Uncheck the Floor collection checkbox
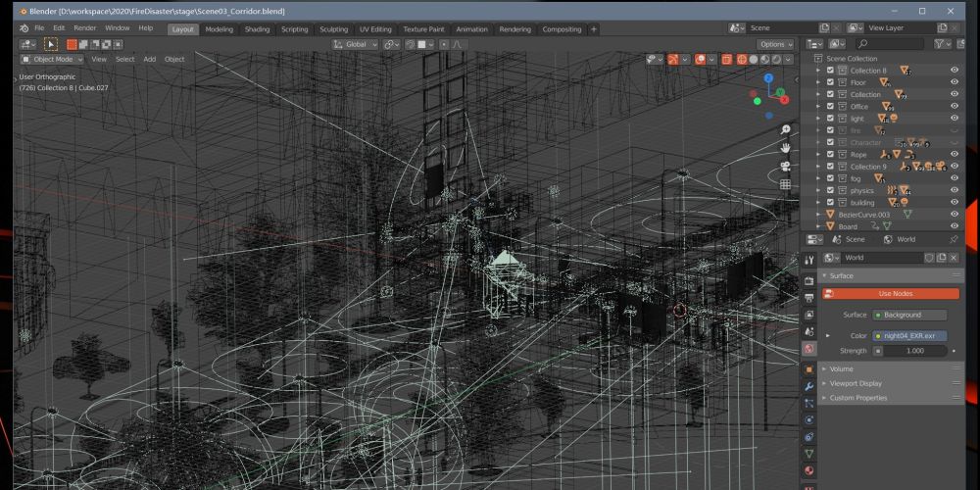The image size is (980, 490). (x=830, y=82)
